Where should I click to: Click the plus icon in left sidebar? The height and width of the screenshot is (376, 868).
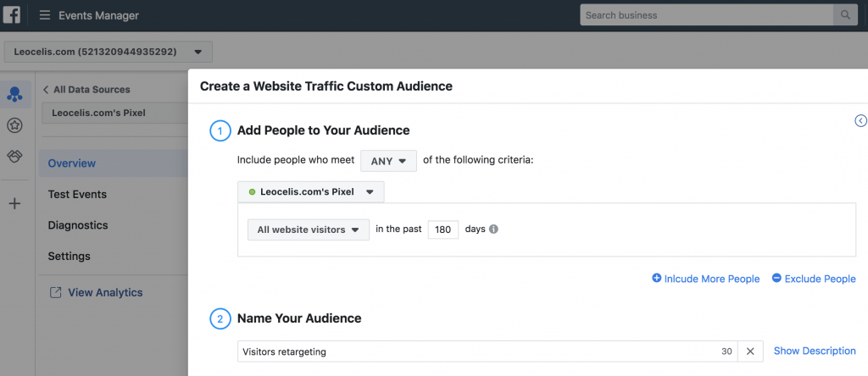pyautogui.click(x=14, y=204)
